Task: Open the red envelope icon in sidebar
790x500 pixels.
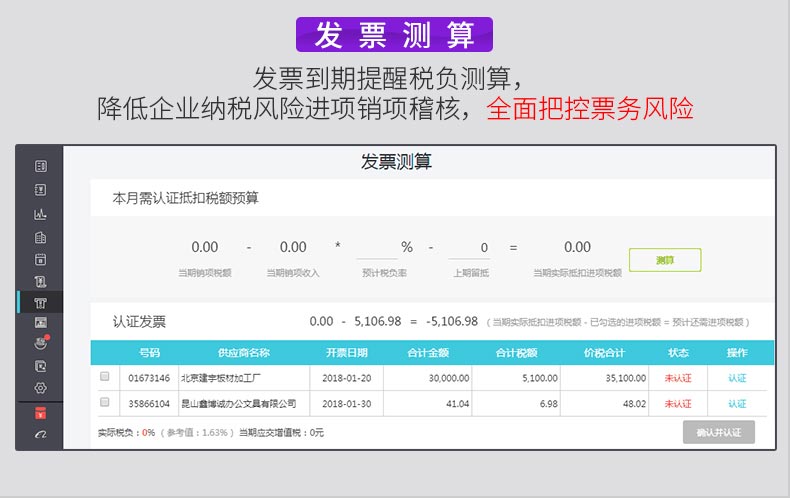Action: click(40, 413)
